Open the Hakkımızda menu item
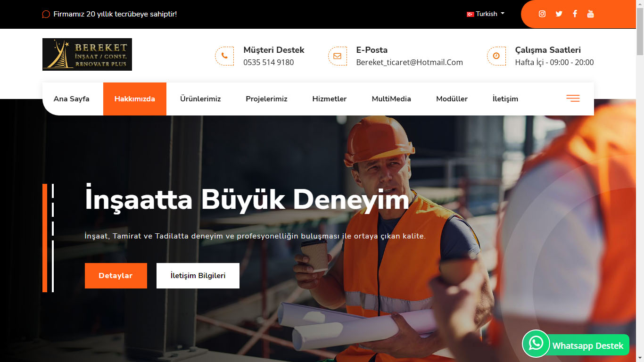Image resolution: width=644 pixels, height=362 pixels. tap(135, 99)
